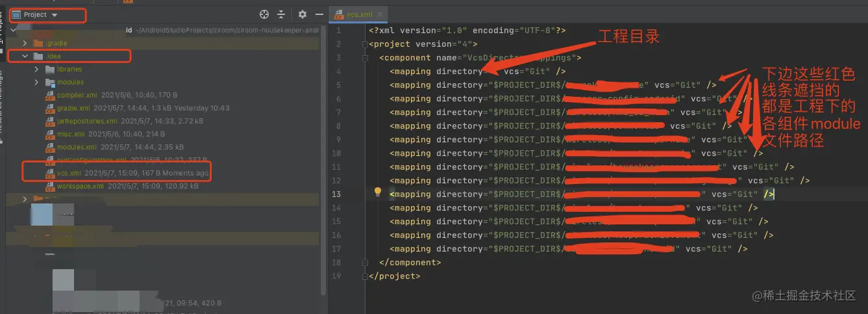Select workspace.xml in project tree
Screen dimensions: 868x314
[81, 187]
